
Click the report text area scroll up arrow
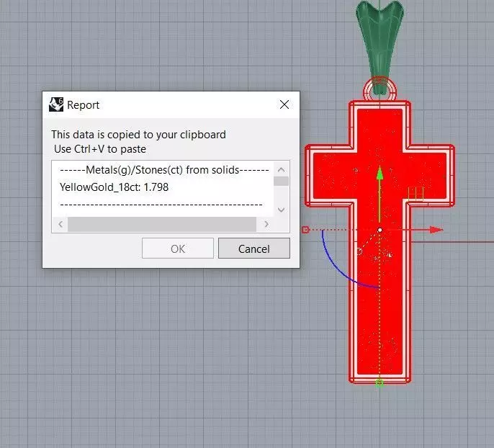coord(281,170)
